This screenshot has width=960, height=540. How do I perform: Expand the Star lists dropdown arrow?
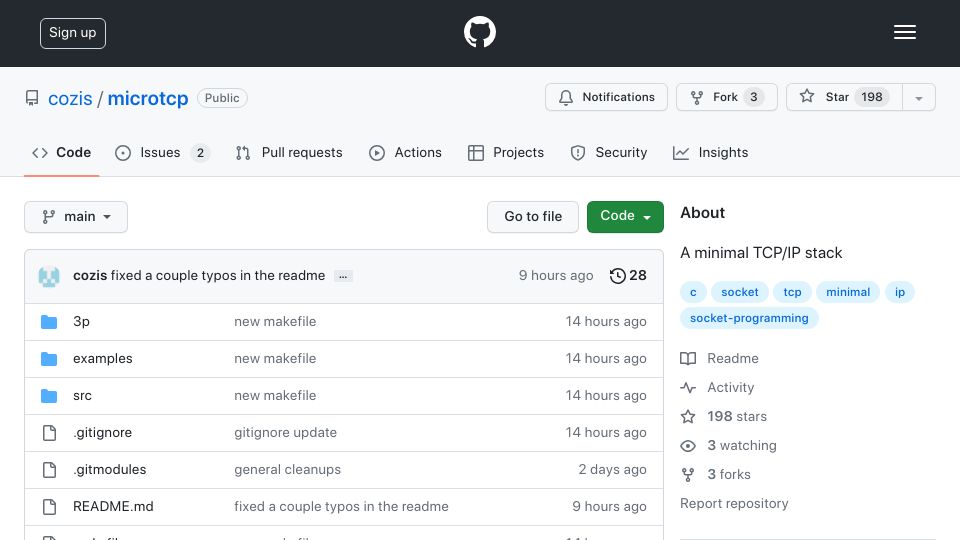918,98
